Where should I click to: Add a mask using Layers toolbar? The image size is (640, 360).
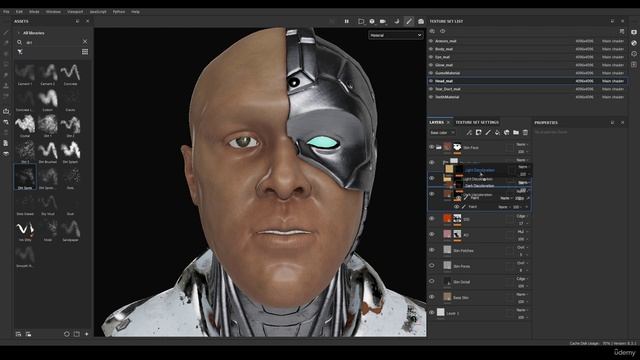[x=478, y=133]
